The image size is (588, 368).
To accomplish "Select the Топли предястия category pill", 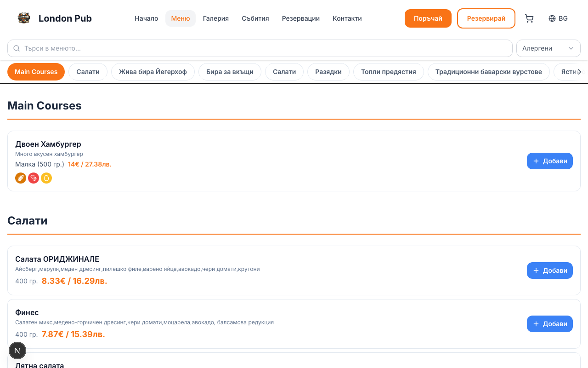I will 388,72.
